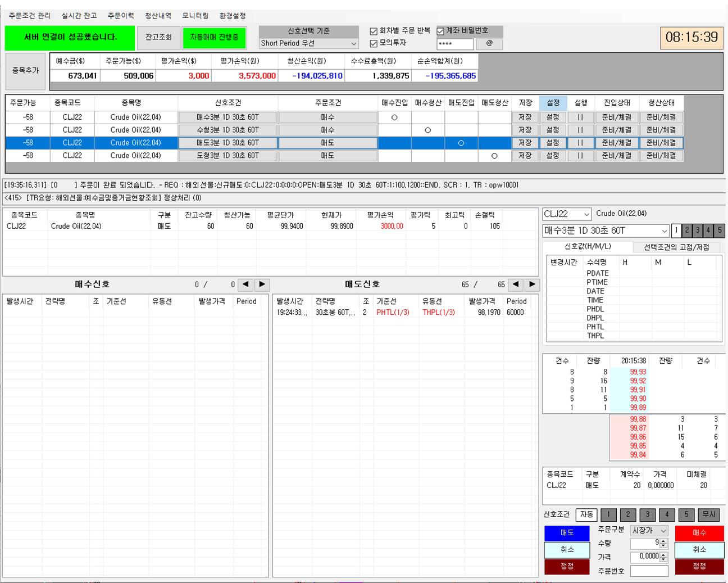Click the 자동 signal condition button
The image size is (728, 583).
tap(586, 514)
